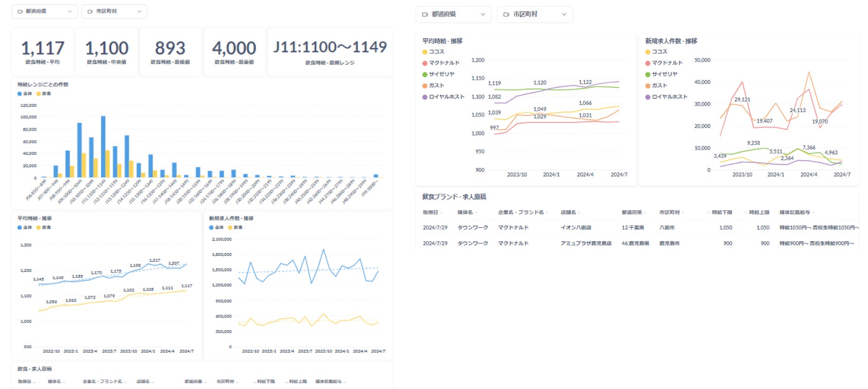Toggle ココス series in brand 平均時給 - 推移 legend

(433, 52)
